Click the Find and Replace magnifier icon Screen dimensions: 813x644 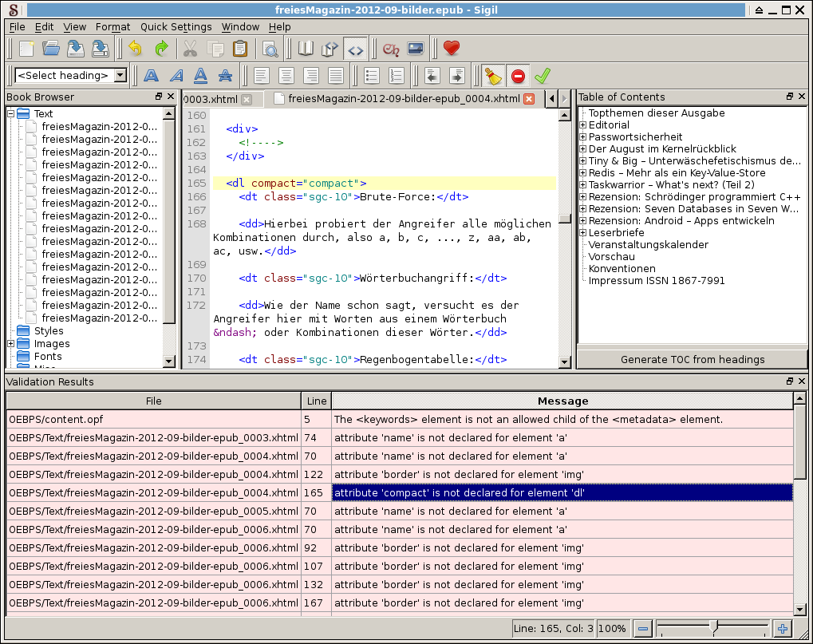pyautogui.click(x=270, y=49)
